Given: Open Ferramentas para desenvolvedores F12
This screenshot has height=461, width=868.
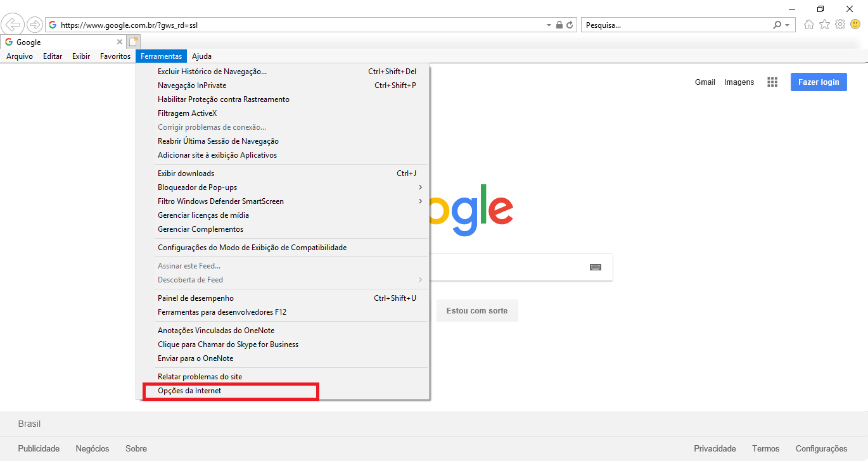Looking at the screenshot, I should (x=284, y=312).
